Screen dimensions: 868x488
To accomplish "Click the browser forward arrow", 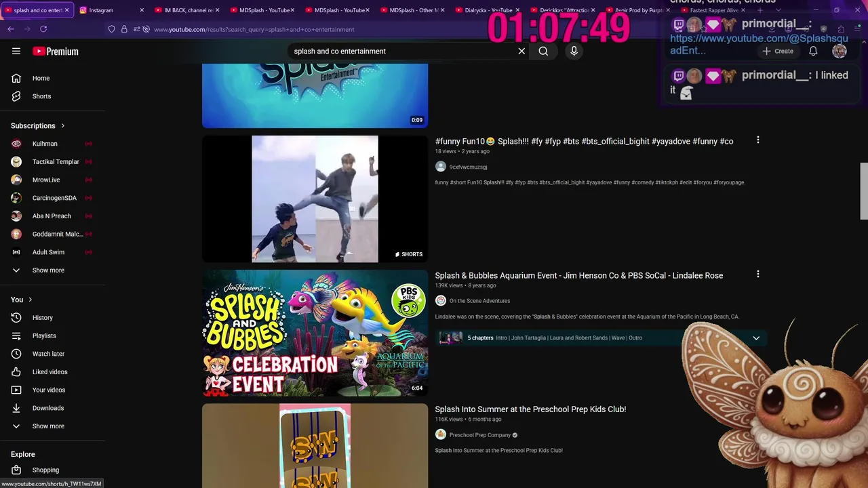I will [27, 29].
